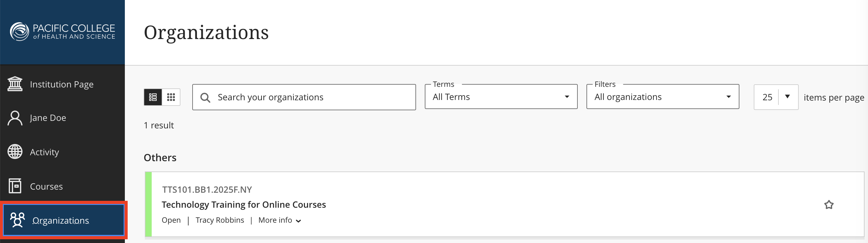Screen dimensions: 868x243
Task: Click the search magnifier icon
Action: point(205,97)
